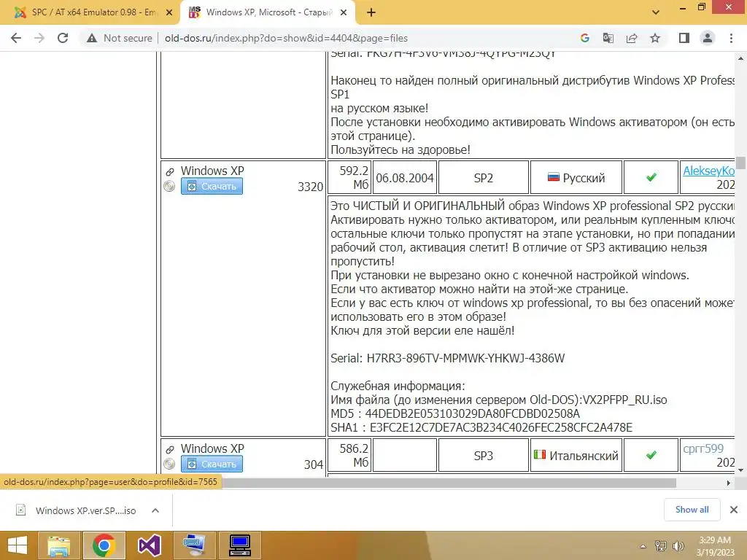The image size is (747, 560).
Task: Open the Chrome profile avatar
Action: (708, 38)
